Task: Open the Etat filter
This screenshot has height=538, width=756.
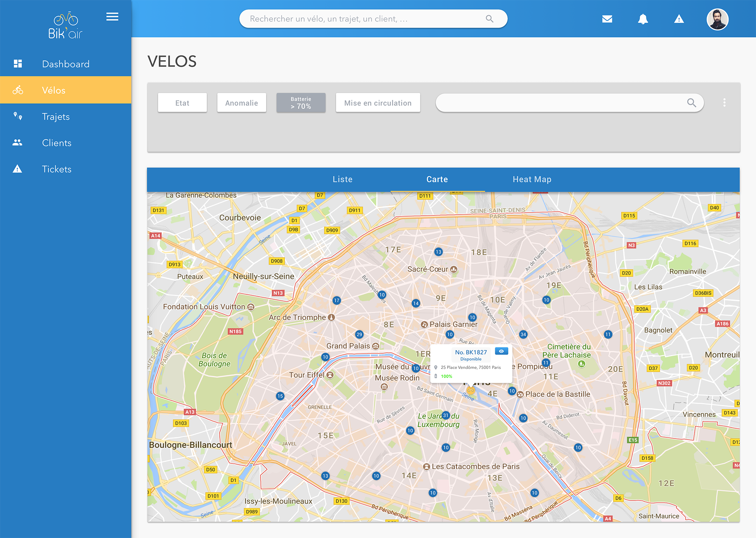Action: click(182, 103)
